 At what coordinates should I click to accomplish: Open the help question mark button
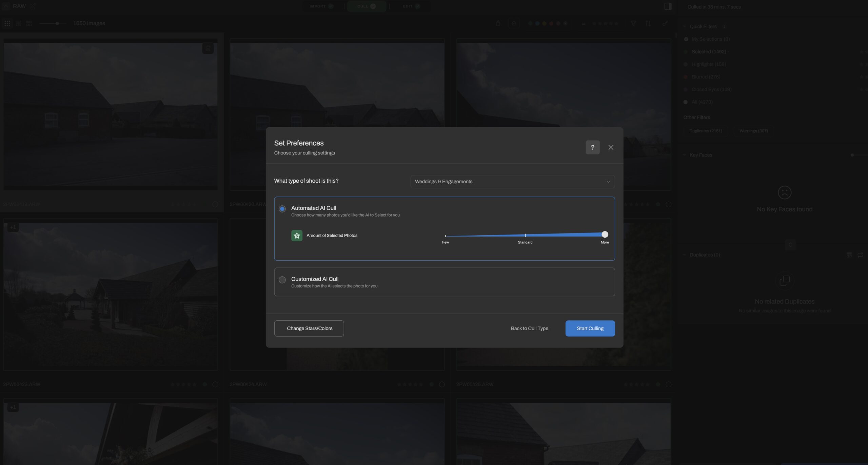point(592,147)
